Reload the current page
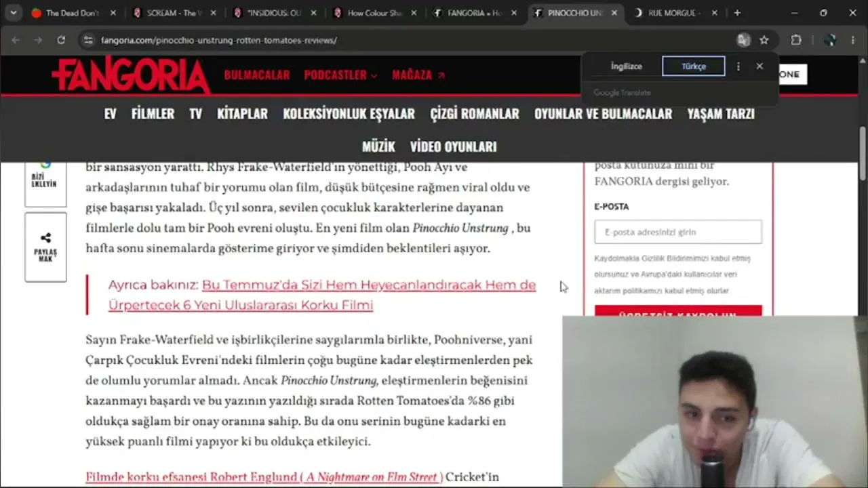868x488 pixels. click(x=61, y=40)
